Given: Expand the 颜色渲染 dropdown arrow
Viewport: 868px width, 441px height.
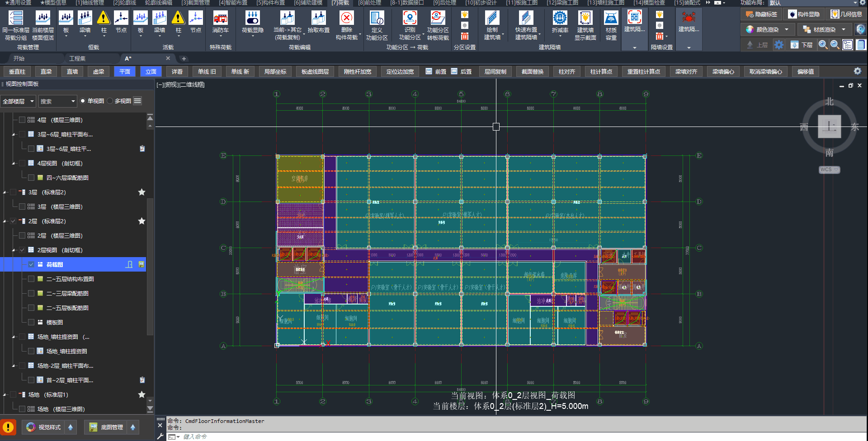Looking at the screenshot, I should (x=787, y=29).
